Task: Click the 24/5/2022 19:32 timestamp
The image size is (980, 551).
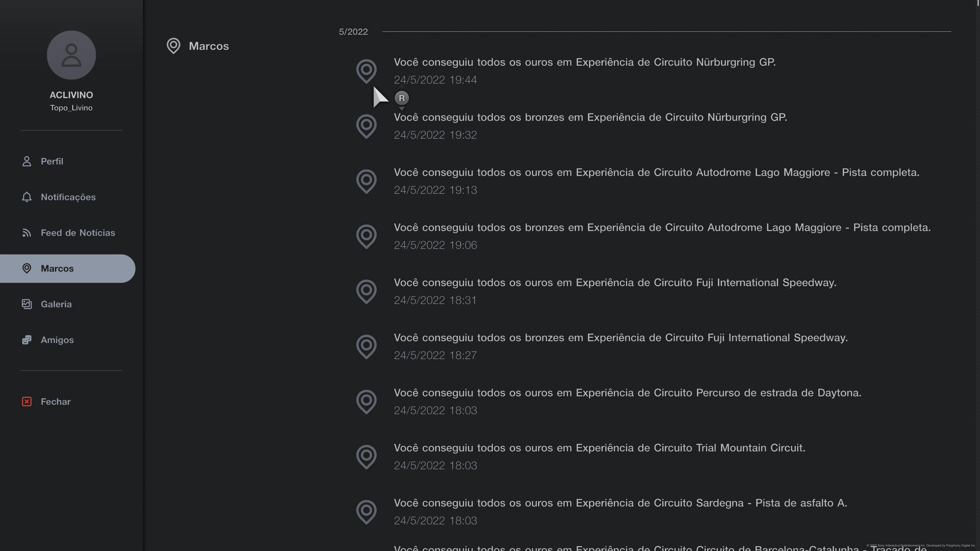Action: (435, 135)
